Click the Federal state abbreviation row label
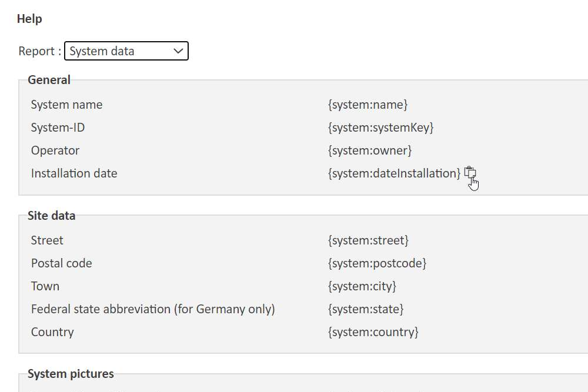 click(x=153, y=309)
